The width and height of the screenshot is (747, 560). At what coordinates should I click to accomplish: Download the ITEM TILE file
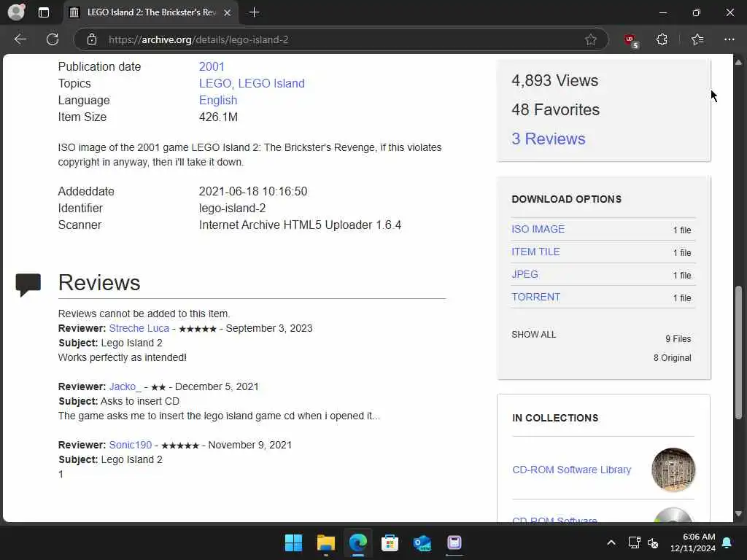pos(535,252)
